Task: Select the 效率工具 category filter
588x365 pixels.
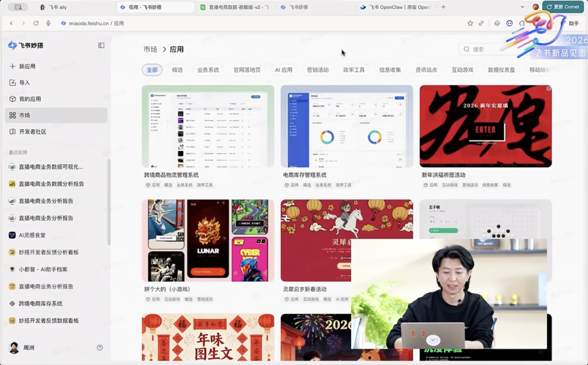Action: (x=353, y=70)
